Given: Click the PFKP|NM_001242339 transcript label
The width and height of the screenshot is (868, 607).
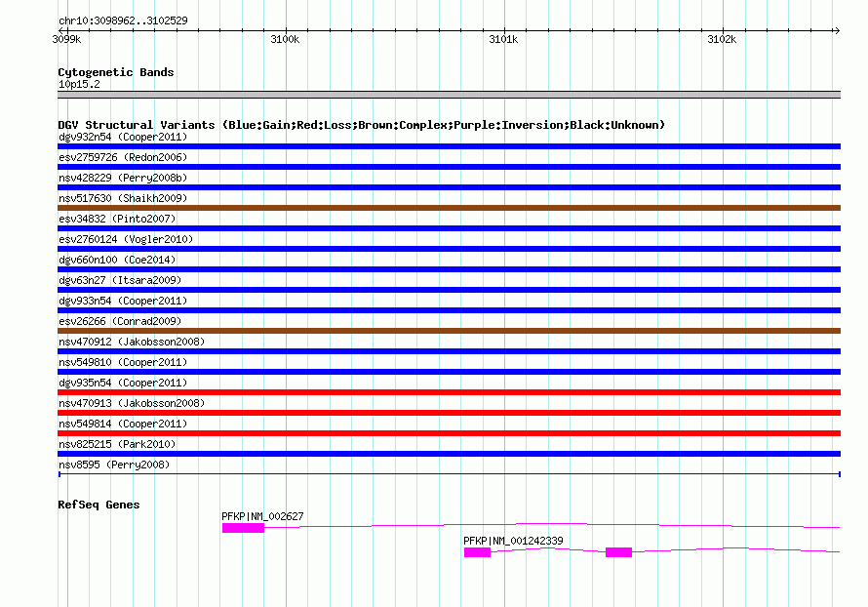Looking at the screenshot, I should tap(513, 541).
